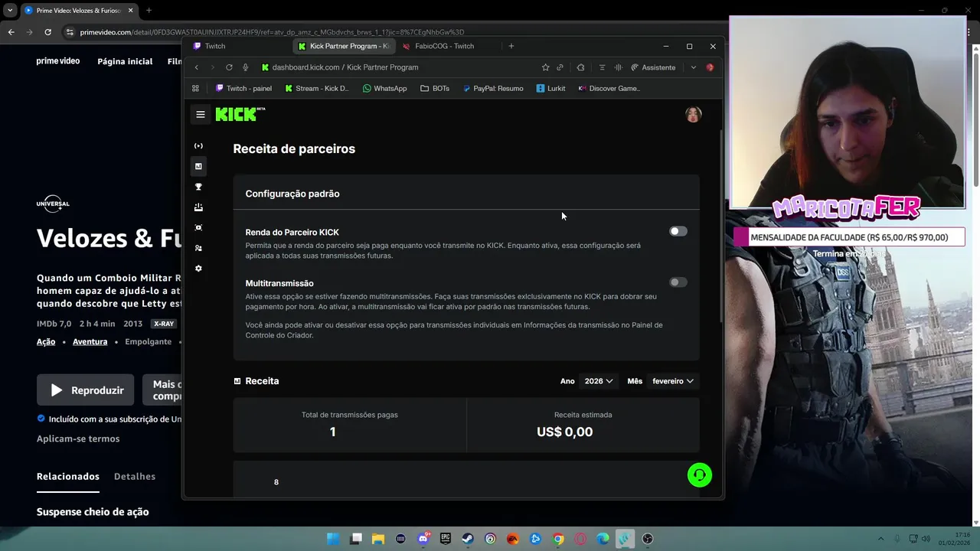Click the KICK logo
This screenshot has width=980, height=551.
coord(240,114)
